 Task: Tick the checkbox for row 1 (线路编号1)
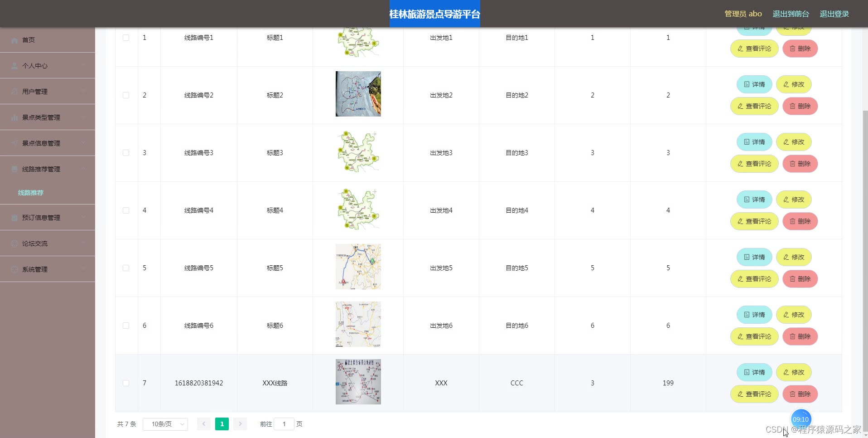point(126,38)
